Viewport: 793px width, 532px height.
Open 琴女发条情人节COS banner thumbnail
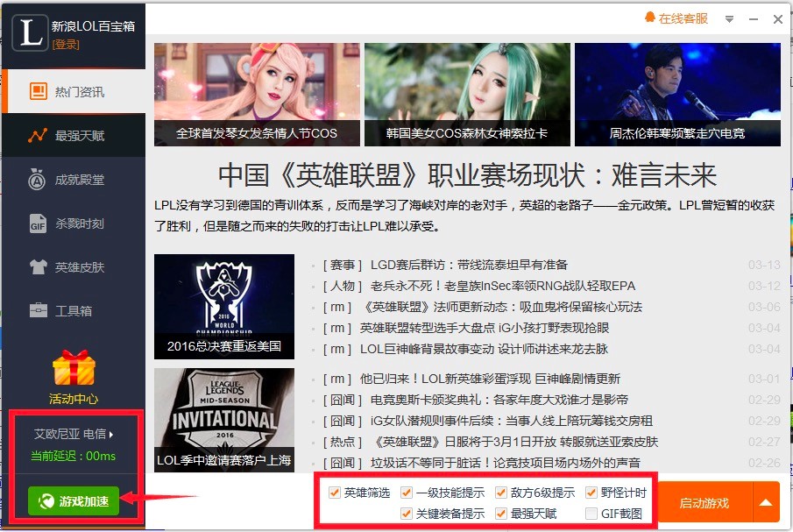[257, 95]
